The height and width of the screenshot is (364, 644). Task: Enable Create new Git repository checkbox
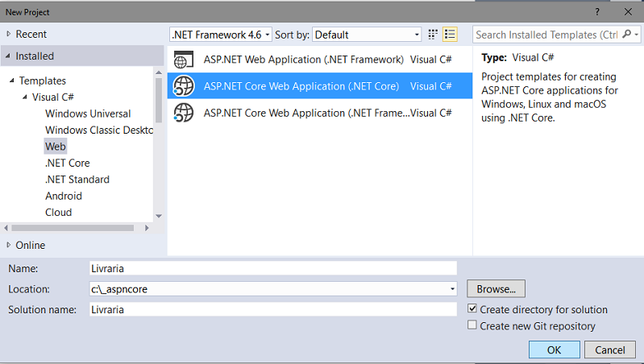point(472,325)
